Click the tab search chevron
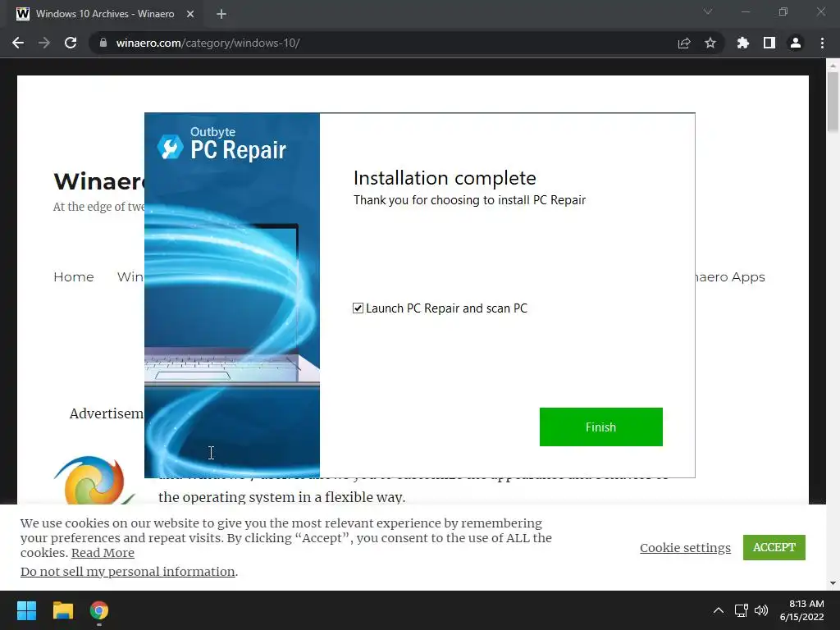Image resolution: width=840 pixels, height=630 pixels. (x=708, y=11)
